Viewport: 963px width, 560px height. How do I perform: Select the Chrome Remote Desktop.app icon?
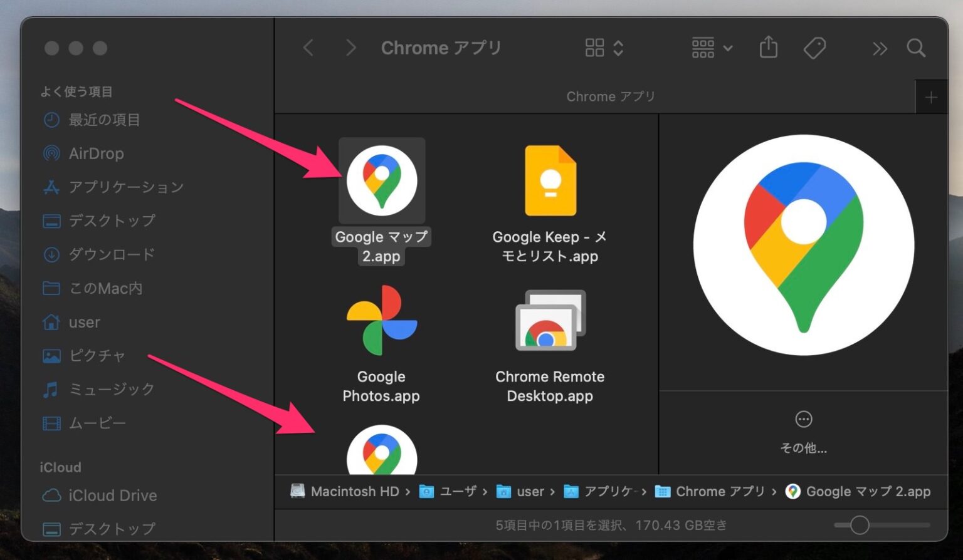(x=550, y=320)
